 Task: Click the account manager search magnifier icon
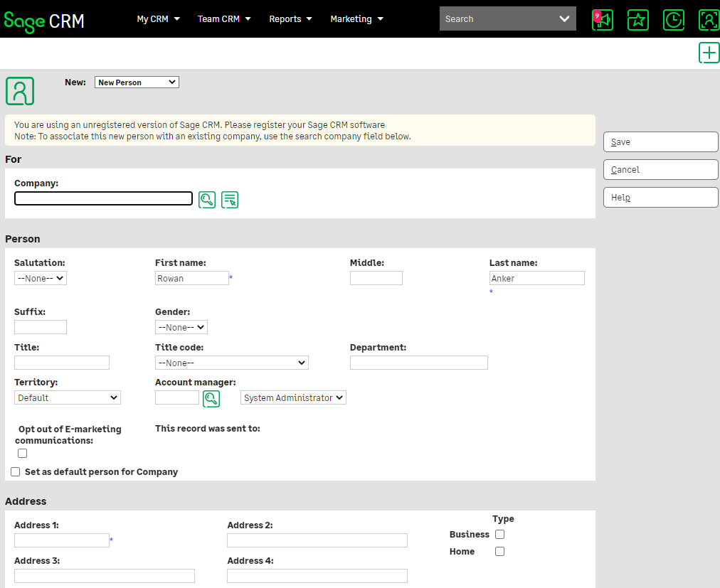click(x=211, y=399)
